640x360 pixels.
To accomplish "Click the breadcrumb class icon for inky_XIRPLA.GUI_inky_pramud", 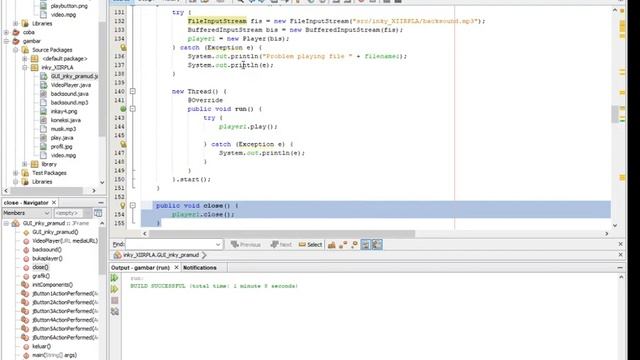I will [118, 255].
